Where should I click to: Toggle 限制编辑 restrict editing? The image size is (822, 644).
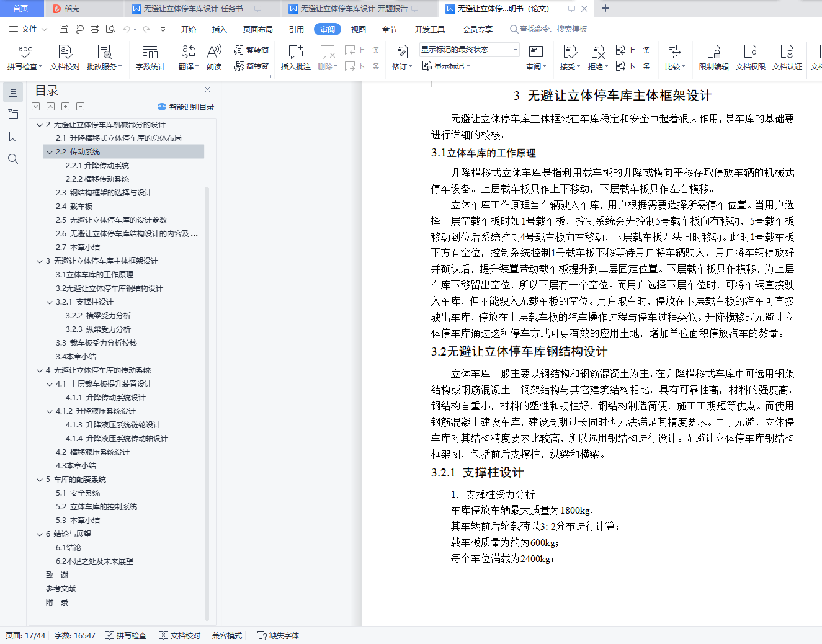pos(714,57)
